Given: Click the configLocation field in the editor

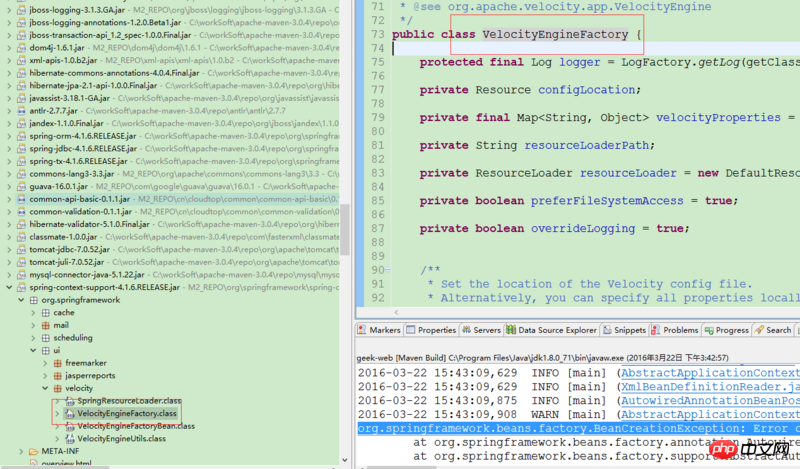Looking at the screenshot, I should click(x=586, y=90).
